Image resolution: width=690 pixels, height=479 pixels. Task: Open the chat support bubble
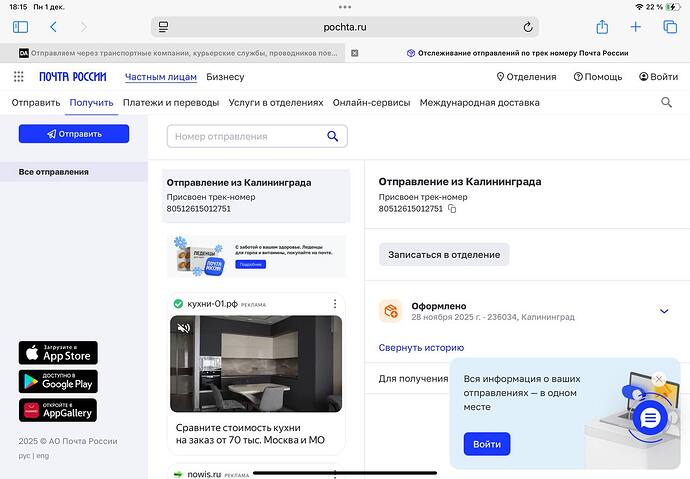649,416
